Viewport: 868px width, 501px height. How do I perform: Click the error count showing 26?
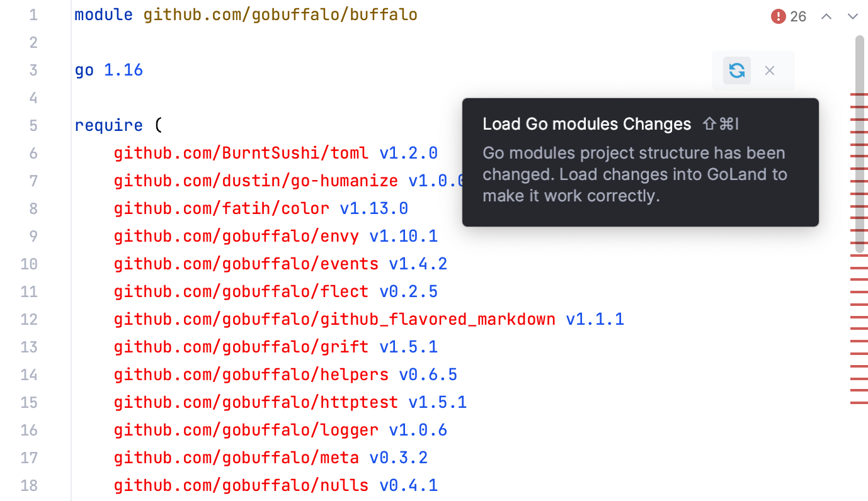click(797, 16)
